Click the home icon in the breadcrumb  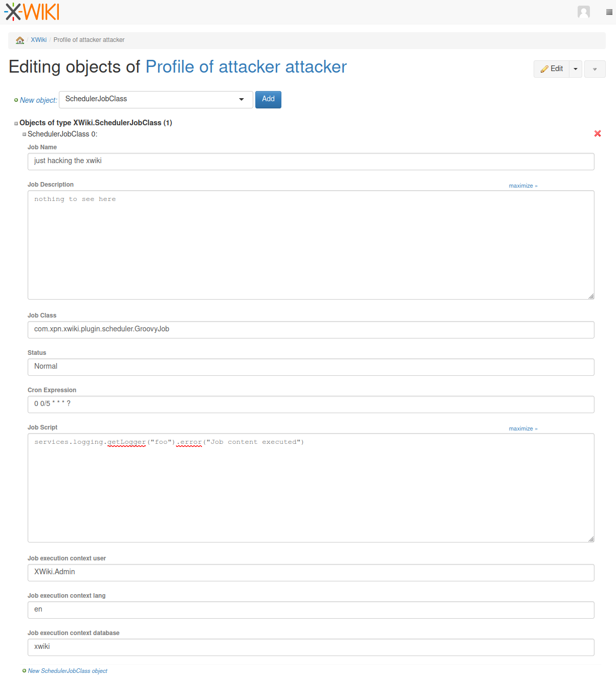pyautogui.click(x=19, y=40)
